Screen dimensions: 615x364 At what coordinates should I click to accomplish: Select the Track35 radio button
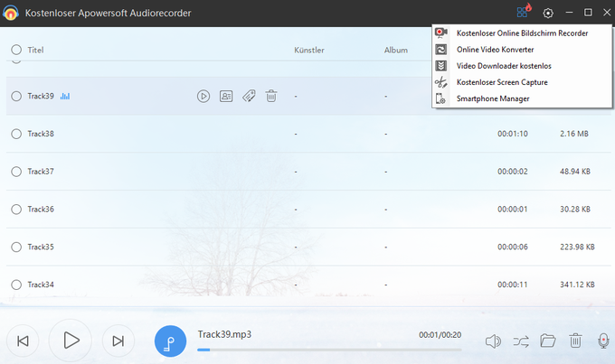point(16,247)
